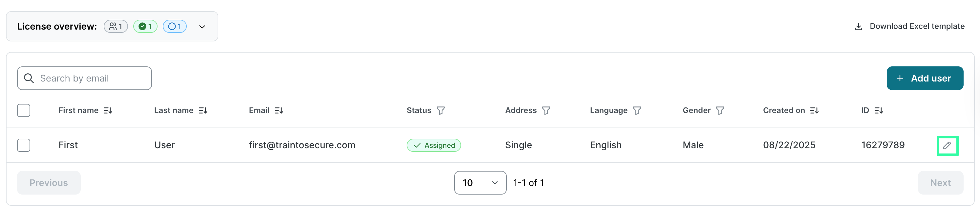Click the pencil edit icon for First User
Screen dimensions: 980x211
[947, 146]
